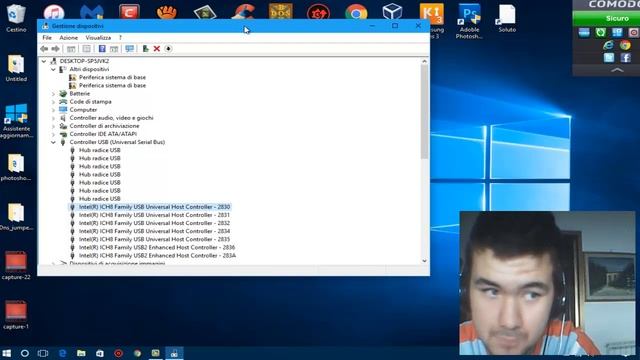Click the Forward arrow in Device Manager toolbar
The height and width of the screenshot is (360, 640).
56,49
